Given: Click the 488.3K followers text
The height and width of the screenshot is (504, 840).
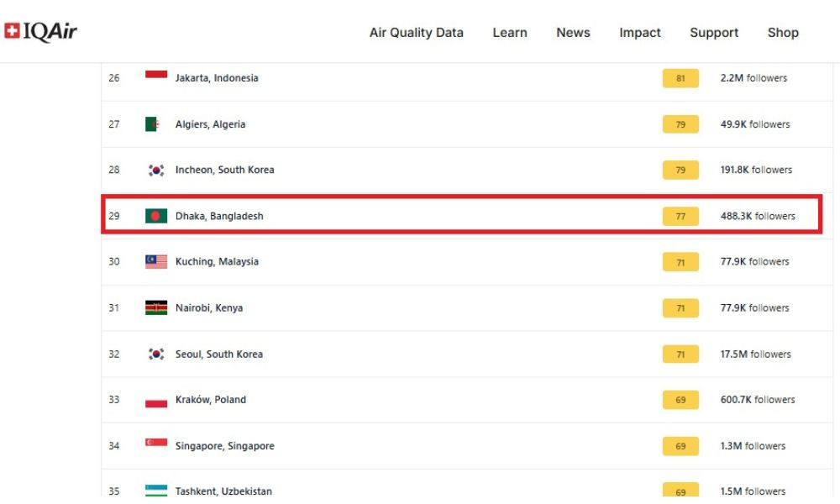Looking at the screenshot, I should tap(758, 216).
